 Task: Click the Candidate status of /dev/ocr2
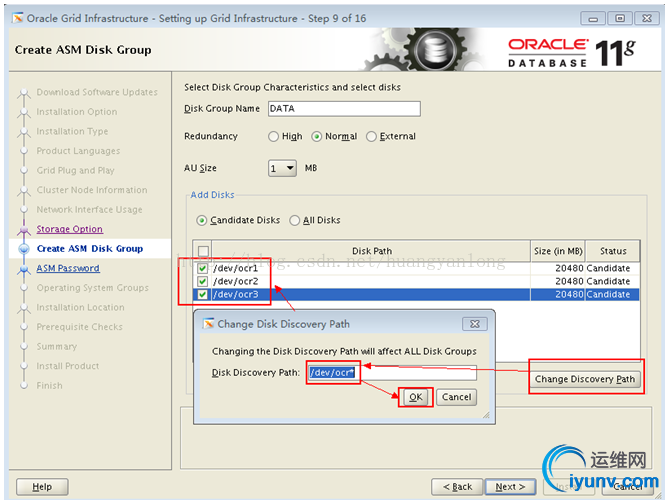click(x=608, y=282)
